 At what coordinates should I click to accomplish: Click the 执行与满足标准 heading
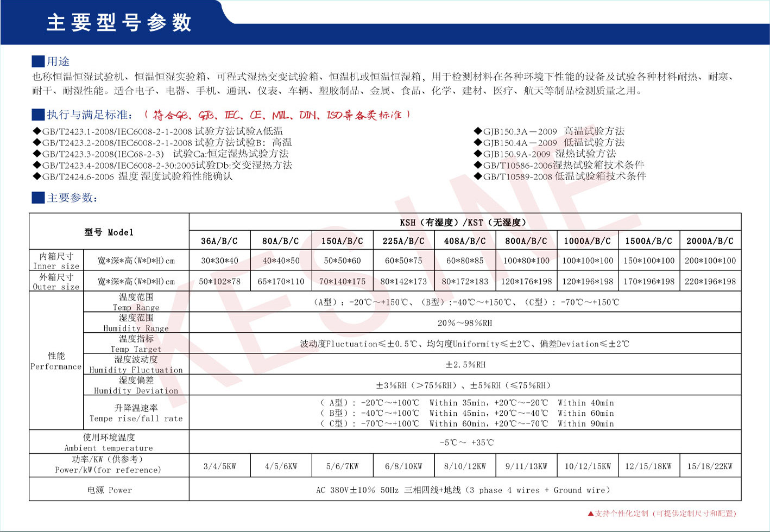click(x=90, y=115)
